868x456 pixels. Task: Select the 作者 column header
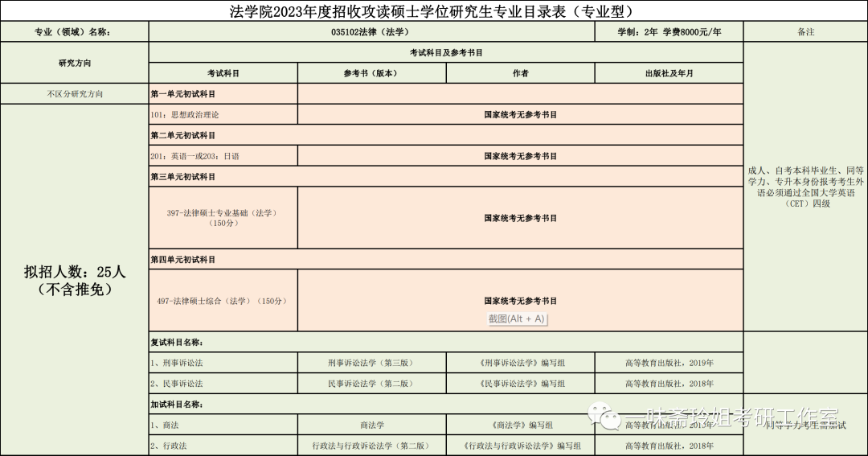click(520, 73)
